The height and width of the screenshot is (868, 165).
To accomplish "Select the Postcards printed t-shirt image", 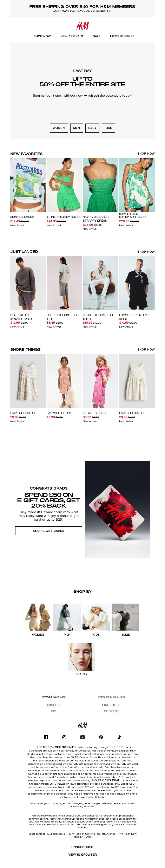I will click(28, 185).
